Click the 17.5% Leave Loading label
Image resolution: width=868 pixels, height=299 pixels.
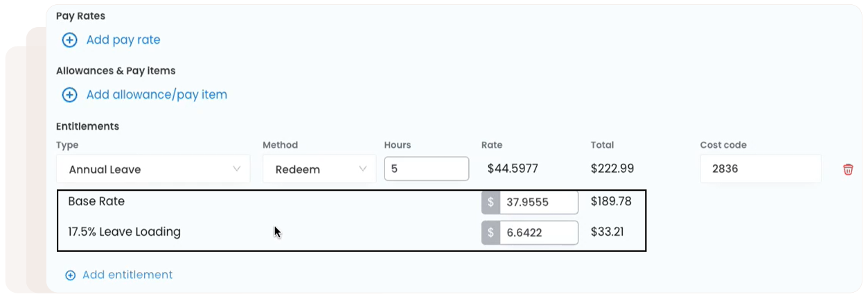[x=124, y=232]
